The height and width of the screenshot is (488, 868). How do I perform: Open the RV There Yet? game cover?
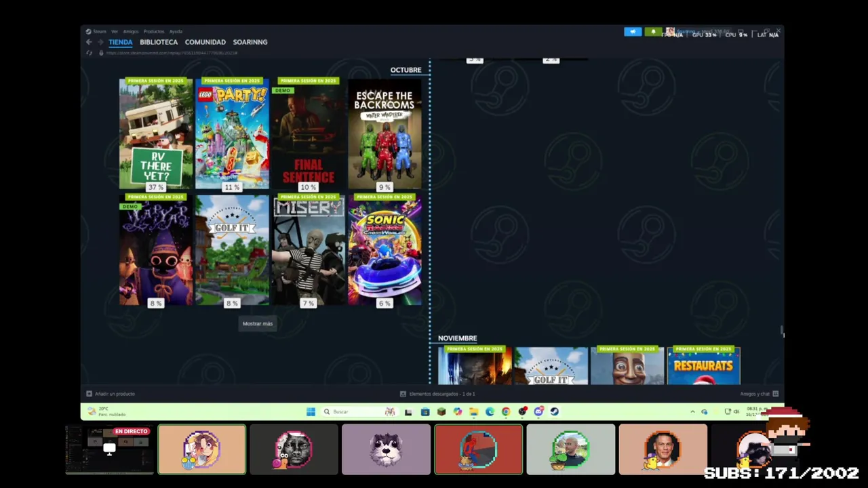click(156, 134)
